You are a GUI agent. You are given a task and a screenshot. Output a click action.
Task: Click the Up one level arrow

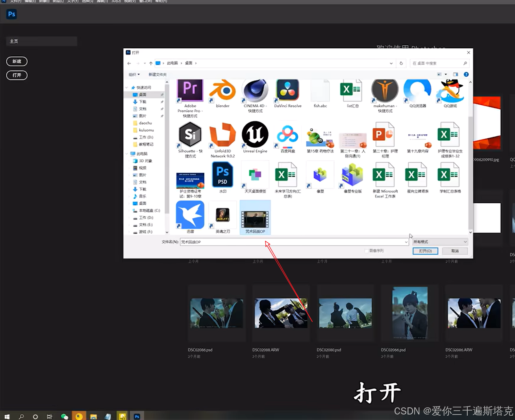tap(151, 63)
